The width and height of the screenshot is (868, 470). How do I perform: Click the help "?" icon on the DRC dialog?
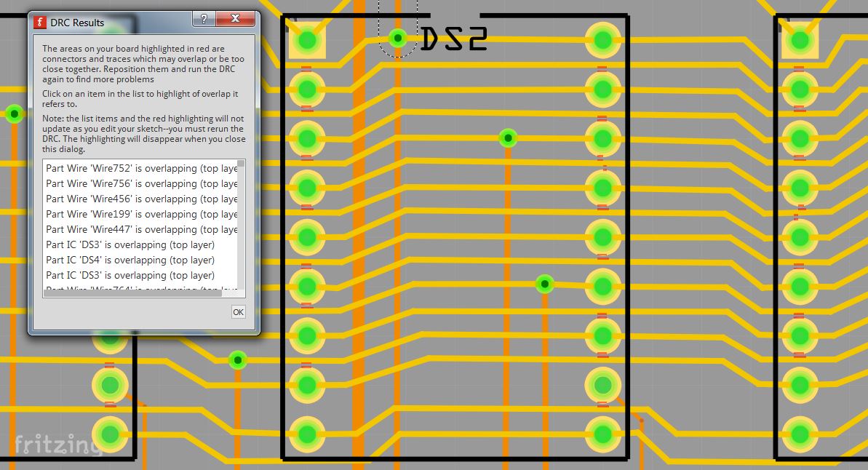point(203,20)
